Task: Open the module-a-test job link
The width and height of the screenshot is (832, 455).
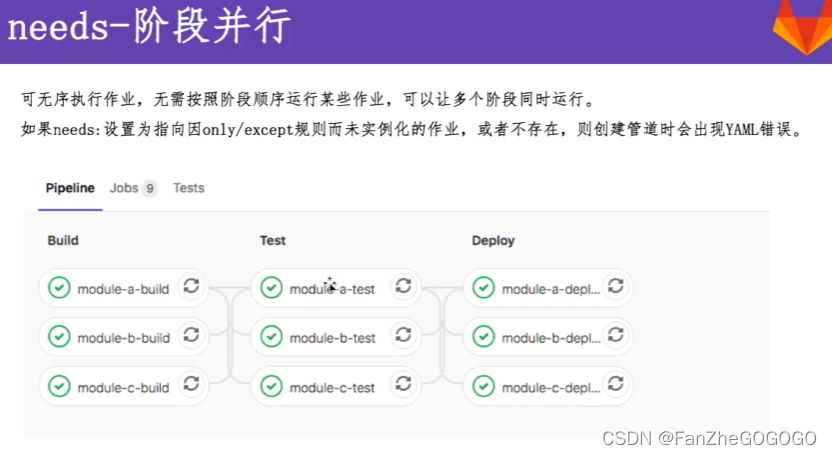Action: [332, 289]
